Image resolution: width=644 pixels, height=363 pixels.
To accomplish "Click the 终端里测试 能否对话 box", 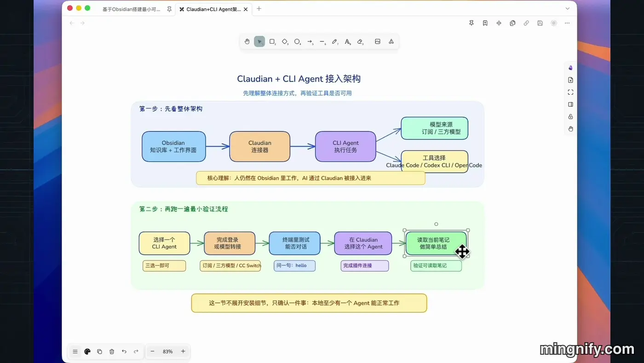I will pos(294,243).
